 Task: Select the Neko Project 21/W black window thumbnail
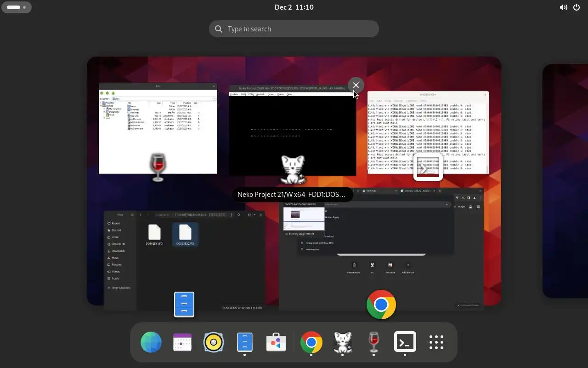293,131
